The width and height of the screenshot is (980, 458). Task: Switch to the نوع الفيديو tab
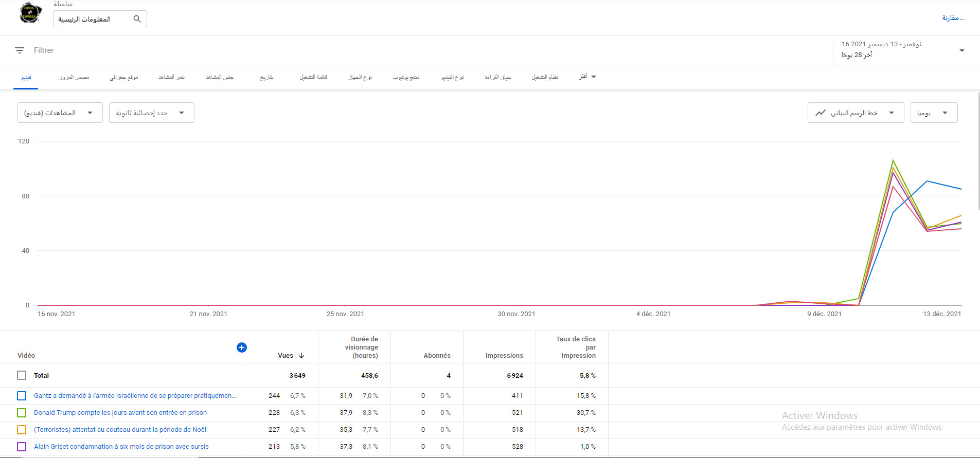click(x=452, y=77)
